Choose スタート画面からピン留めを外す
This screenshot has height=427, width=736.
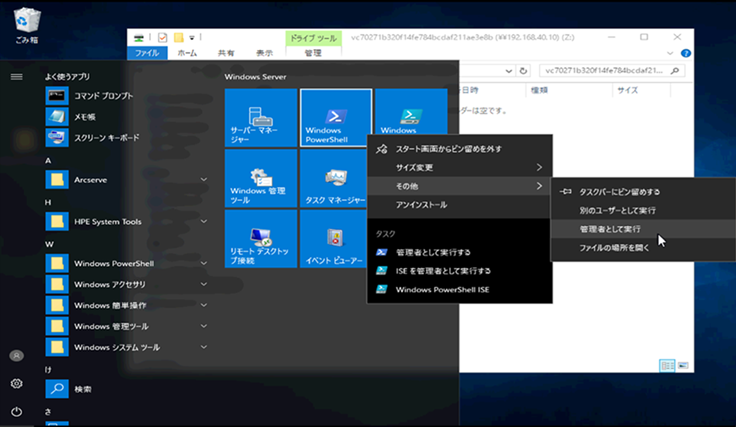tap(460, 149)
